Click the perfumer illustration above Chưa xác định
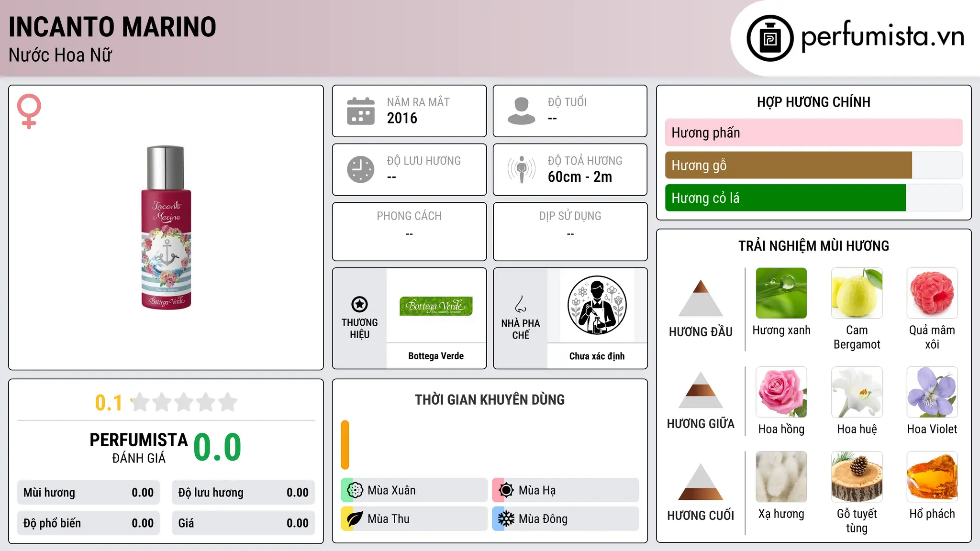This screenshot has width=980, height=551. tap(597, 305)
